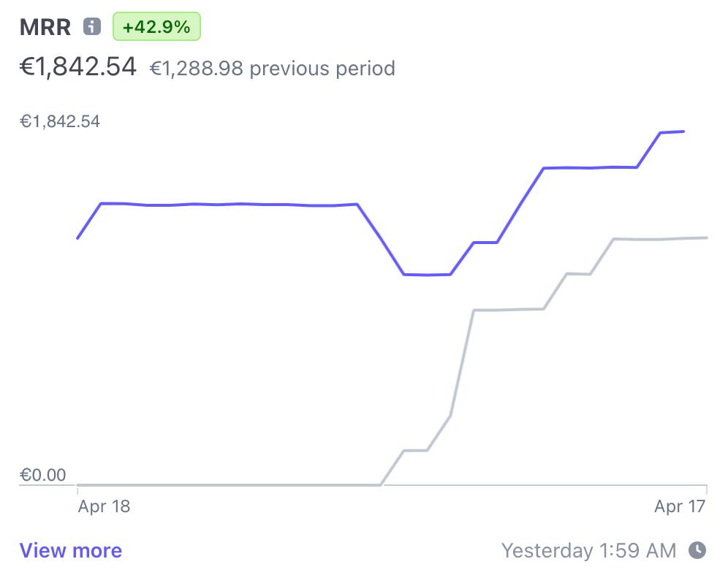Click the steepest rise of the gray line
Screen dimensions: 728x586
463,363
